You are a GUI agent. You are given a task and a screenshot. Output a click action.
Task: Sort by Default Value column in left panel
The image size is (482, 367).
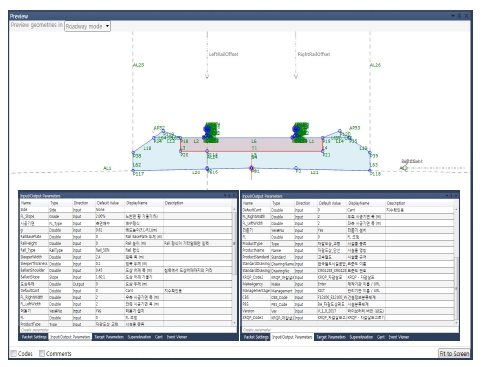[110, 203]
